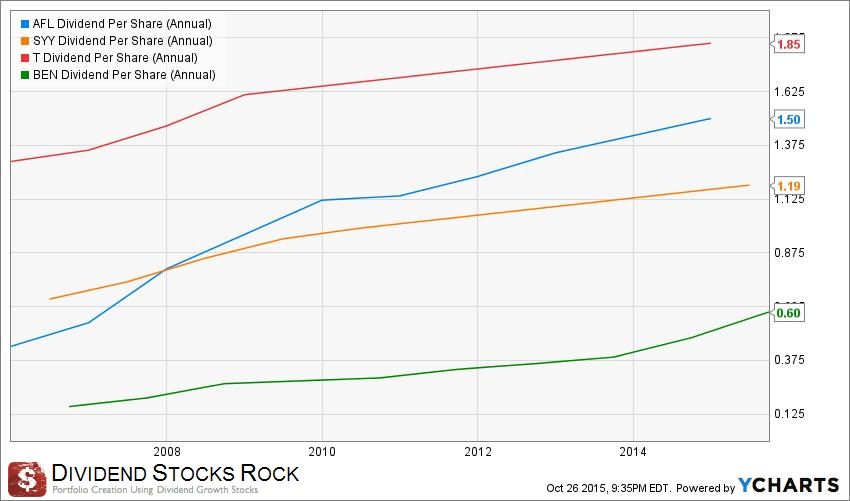
Task: Click the 1.125 y-axis label
Action: [789, 199]
